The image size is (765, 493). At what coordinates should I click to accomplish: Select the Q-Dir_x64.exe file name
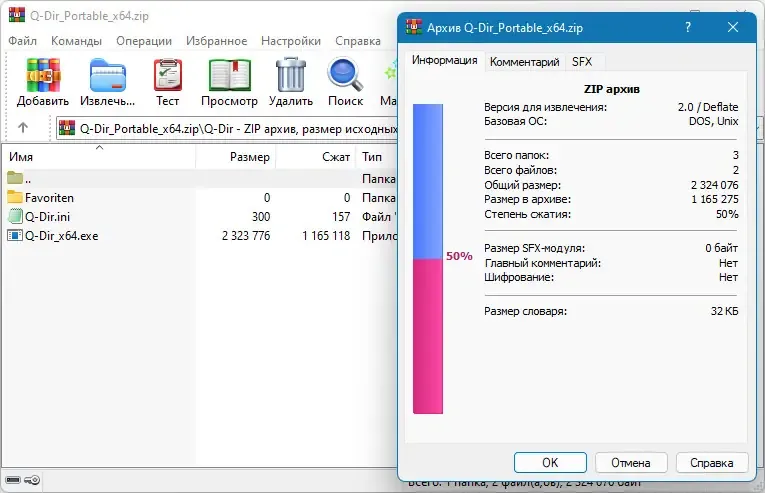point(61,236)
